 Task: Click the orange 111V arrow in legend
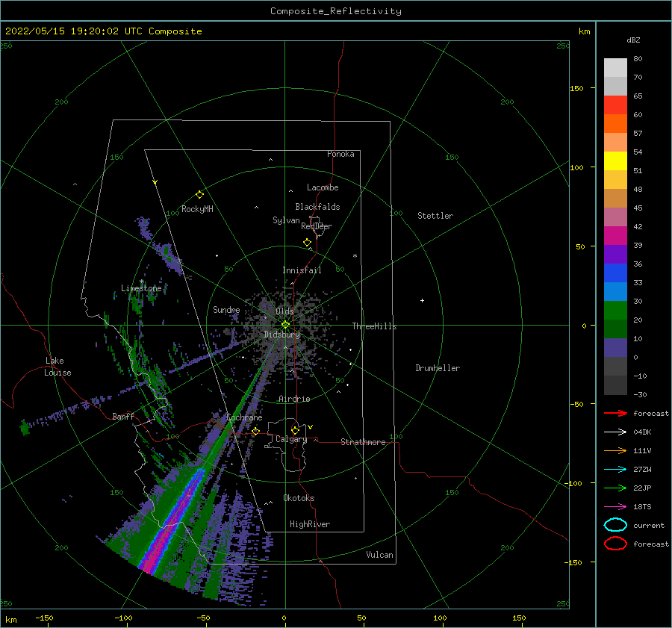tap(615, 450)
